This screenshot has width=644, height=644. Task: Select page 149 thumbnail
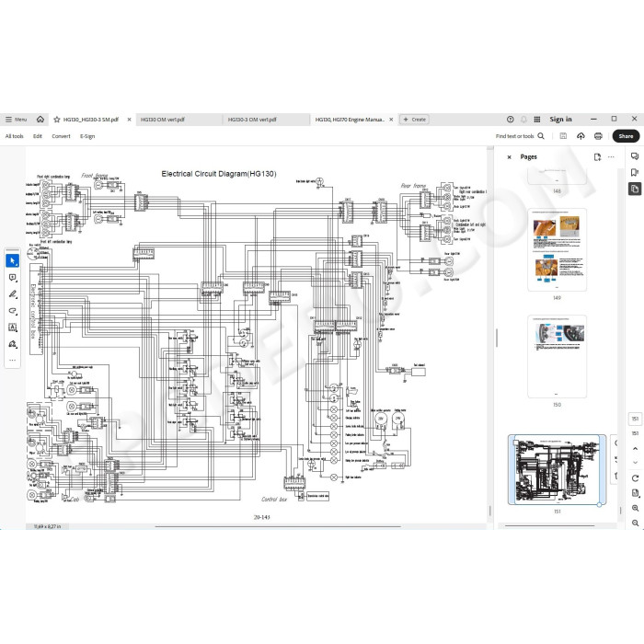[557, 249]
